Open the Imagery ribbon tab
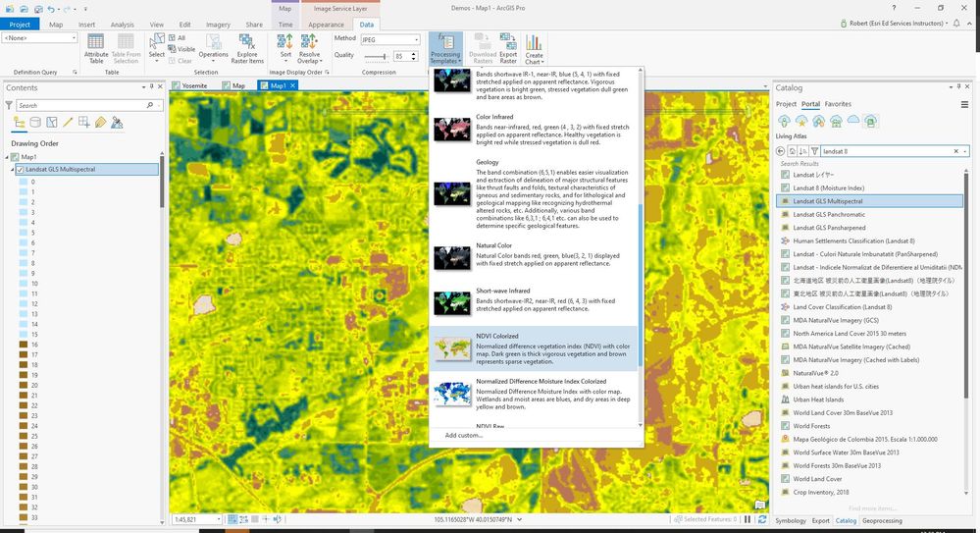Image resolution: width=980 pixels, height=533 pixels. [x=218, y=25]
